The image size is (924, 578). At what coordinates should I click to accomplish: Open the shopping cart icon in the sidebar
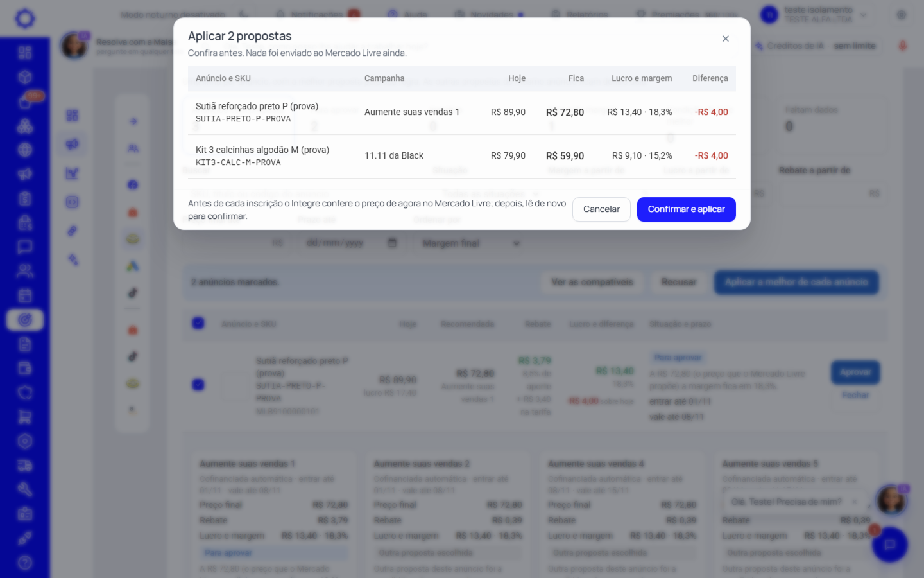click(x=25, y=417)
